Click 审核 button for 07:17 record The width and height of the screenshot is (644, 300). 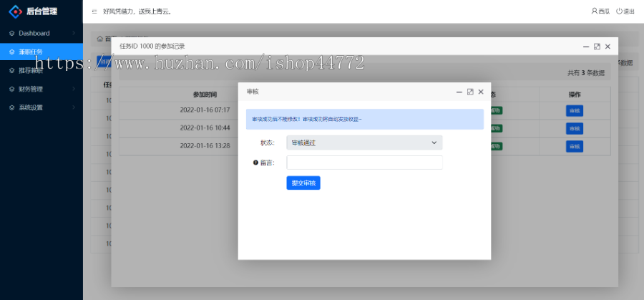(574, 110)
